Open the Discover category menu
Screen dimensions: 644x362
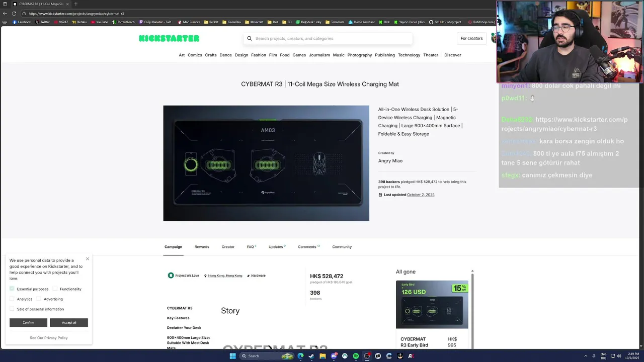pyautogui.click(x=452, y=55)
